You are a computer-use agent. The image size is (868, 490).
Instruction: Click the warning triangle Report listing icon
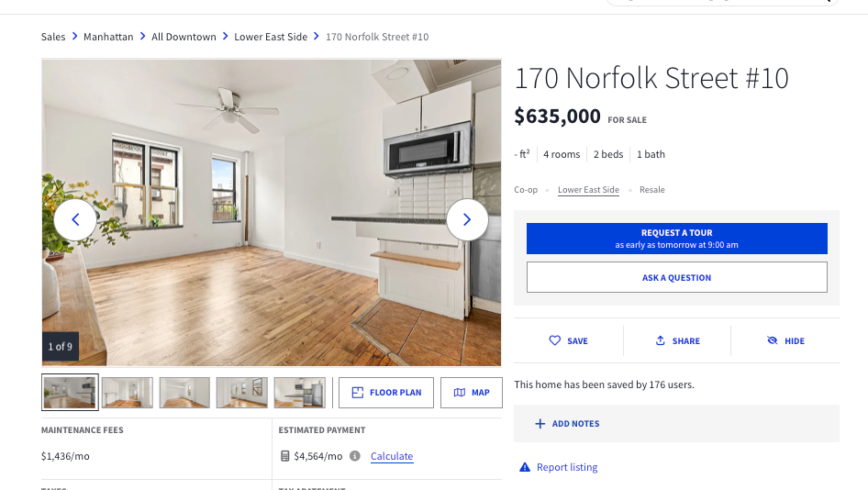coord(525,467)
